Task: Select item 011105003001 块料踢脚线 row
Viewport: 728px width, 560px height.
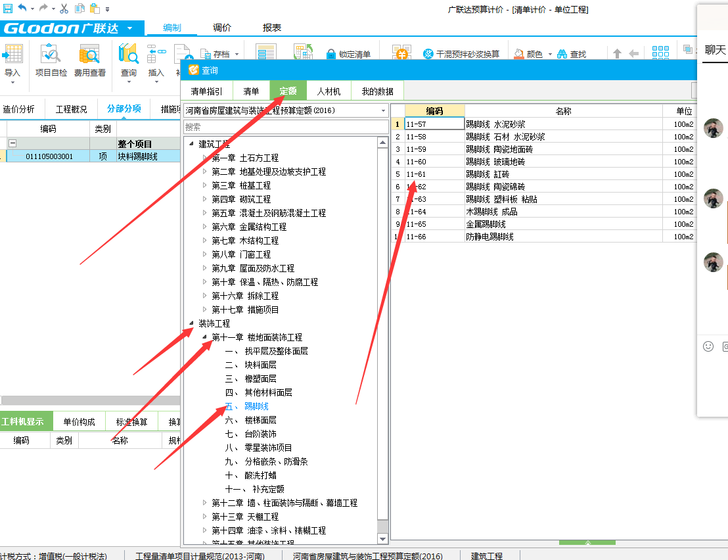Action: [91, 156]
